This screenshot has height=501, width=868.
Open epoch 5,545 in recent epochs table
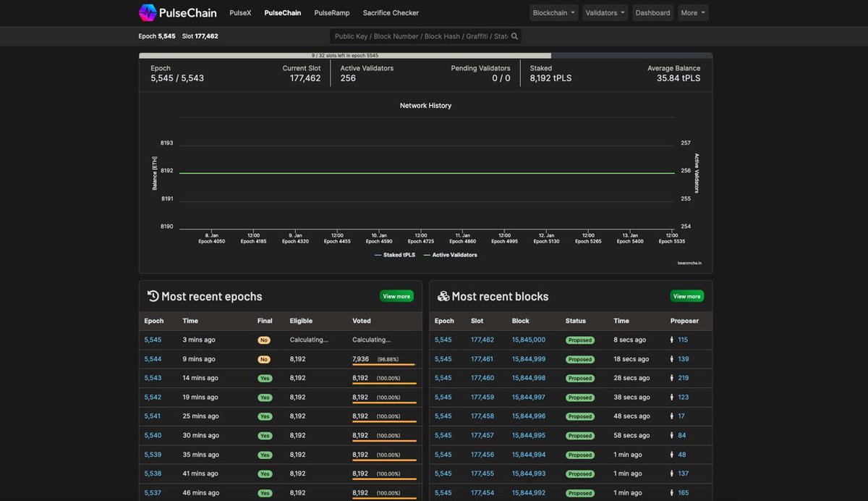tap(153, 340)
